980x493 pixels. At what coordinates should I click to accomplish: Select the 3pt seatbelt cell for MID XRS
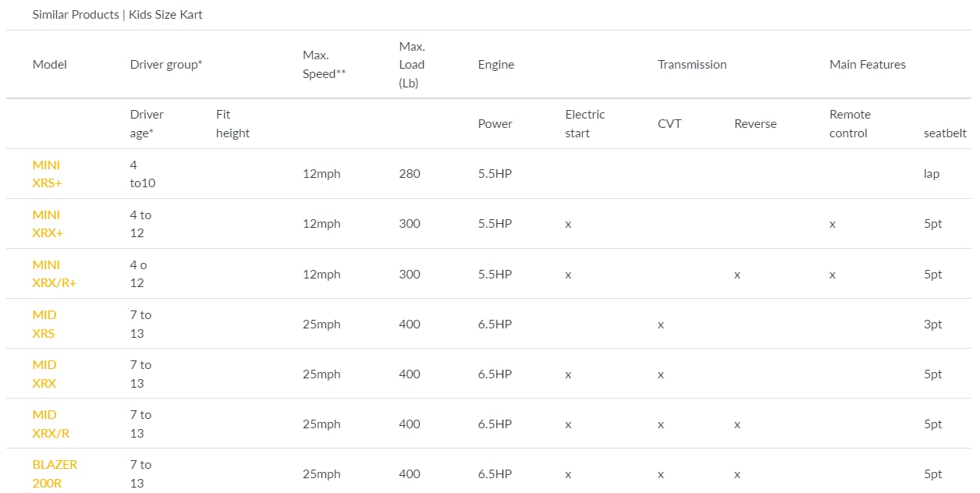[933, 324]
